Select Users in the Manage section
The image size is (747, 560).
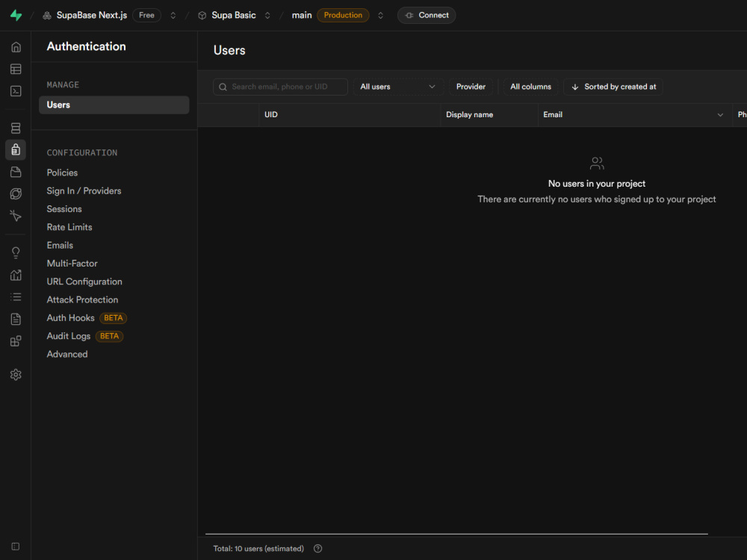click(x=114, y=105)
